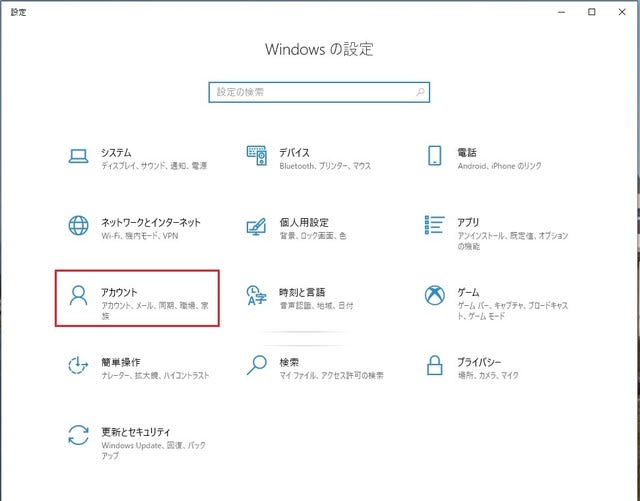Click the 個人用設定 paintbrush icon
The height and width of the screenshot is (501, 640).
[257, 227]
